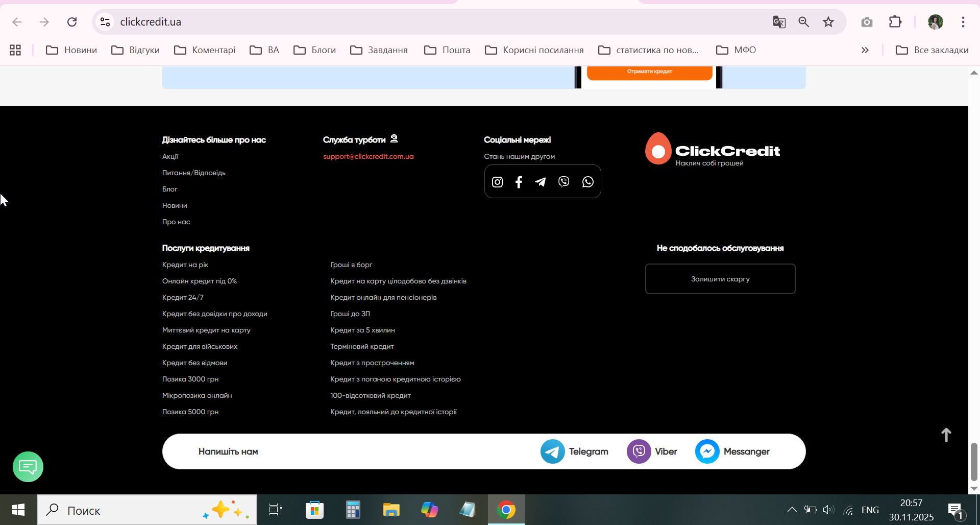Open the Гроші в борг link
The image size is (980, 525).
point(351,265)
